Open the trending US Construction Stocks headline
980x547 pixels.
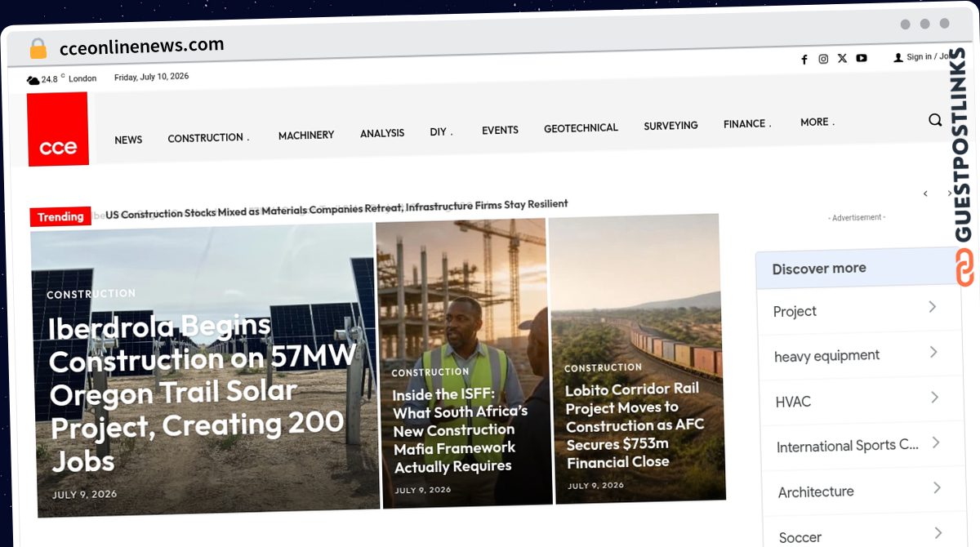pyautogui.click(x=336, y=208)
